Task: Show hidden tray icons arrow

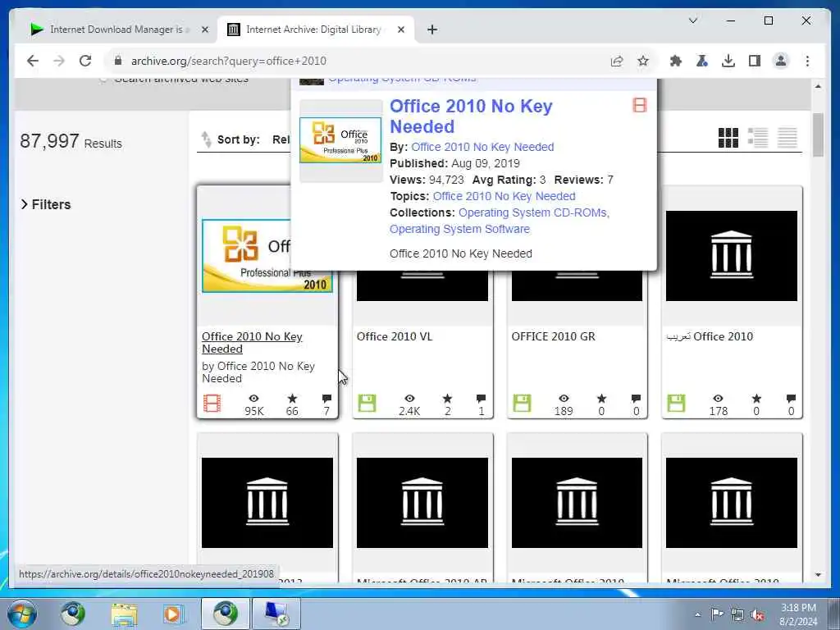Action: (697, 614)
